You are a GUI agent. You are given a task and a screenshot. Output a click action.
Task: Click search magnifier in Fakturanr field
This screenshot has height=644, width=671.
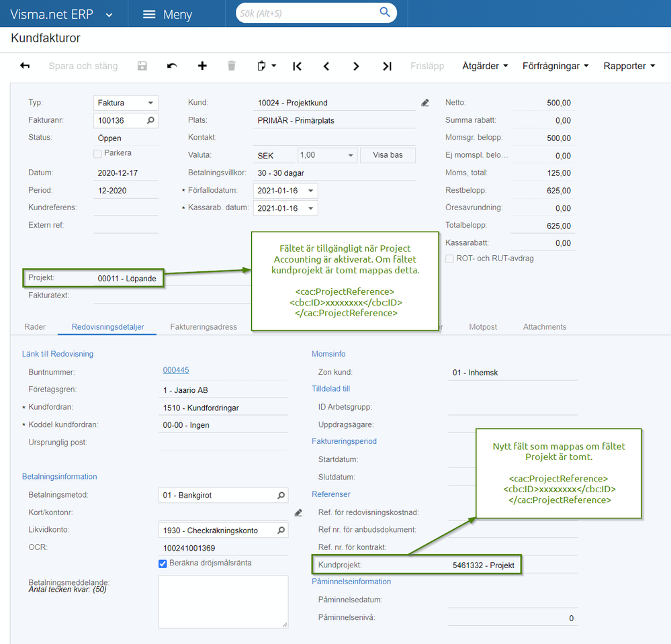150,120
